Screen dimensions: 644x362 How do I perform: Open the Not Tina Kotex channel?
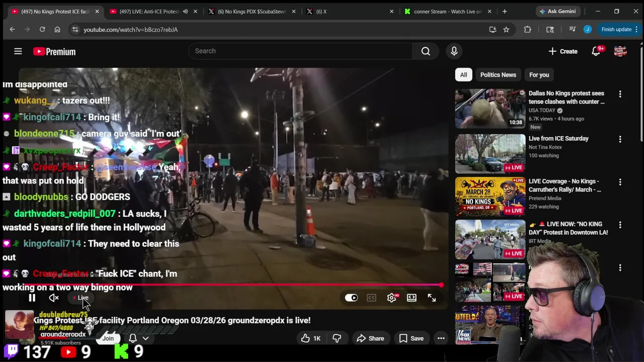[545, 147]
